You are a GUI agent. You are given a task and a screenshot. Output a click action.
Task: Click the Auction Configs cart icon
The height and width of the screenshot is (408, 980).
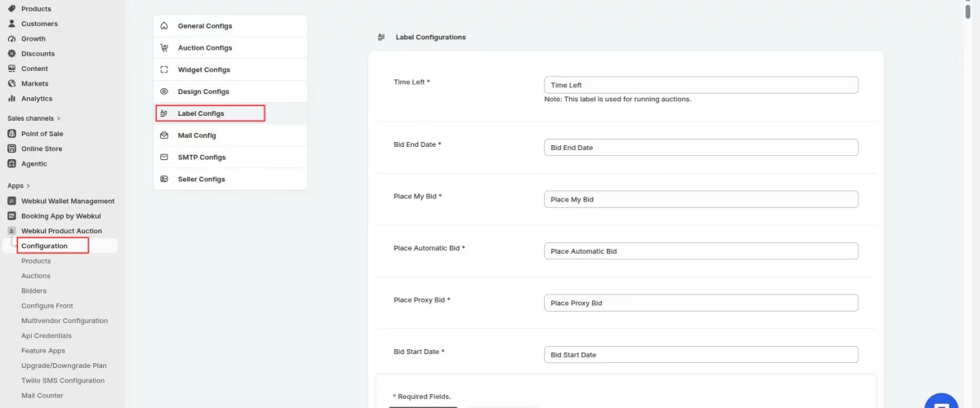[164, 48]
